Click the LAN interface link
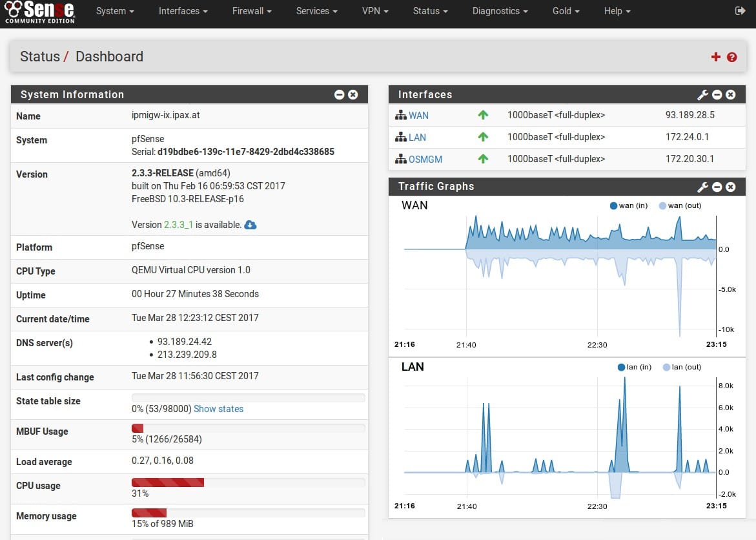Image resolution: width=756 pixels, height=540 pixels. pyautogui.click(x=417, y=138)
